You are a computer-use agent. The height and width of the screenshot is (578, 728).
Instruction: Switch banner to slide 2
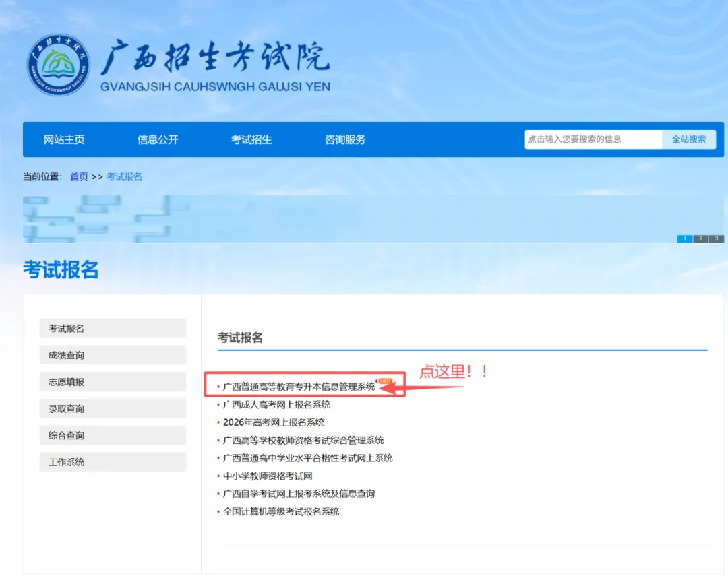[700, 238]
